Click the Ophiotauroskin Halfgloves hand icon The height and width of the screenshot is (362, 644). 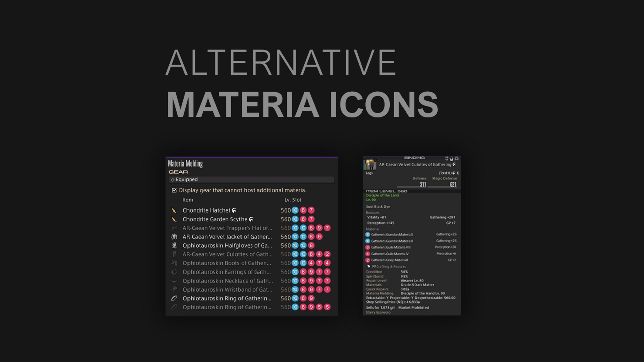pyautogui.click(x=174, y=245)
